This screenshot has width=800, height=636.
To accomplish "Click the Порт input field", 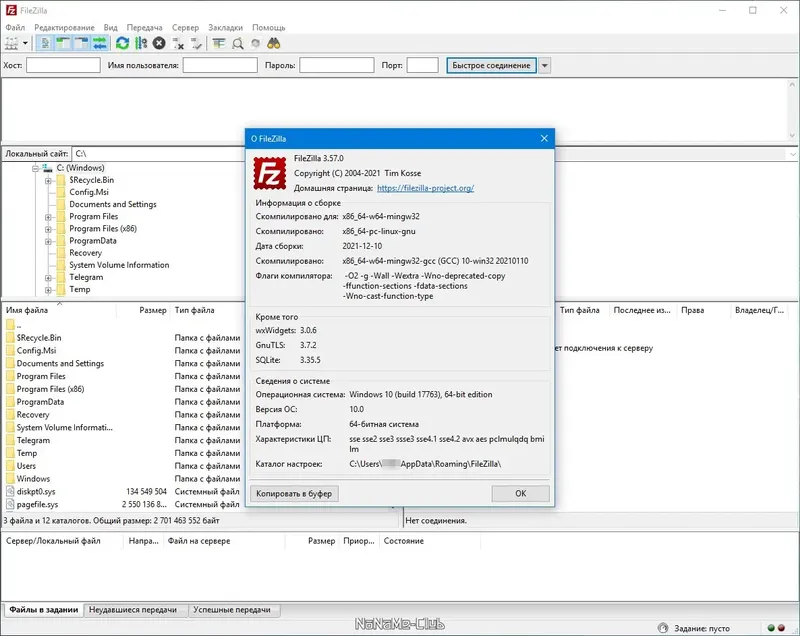I will click(422, 65).
